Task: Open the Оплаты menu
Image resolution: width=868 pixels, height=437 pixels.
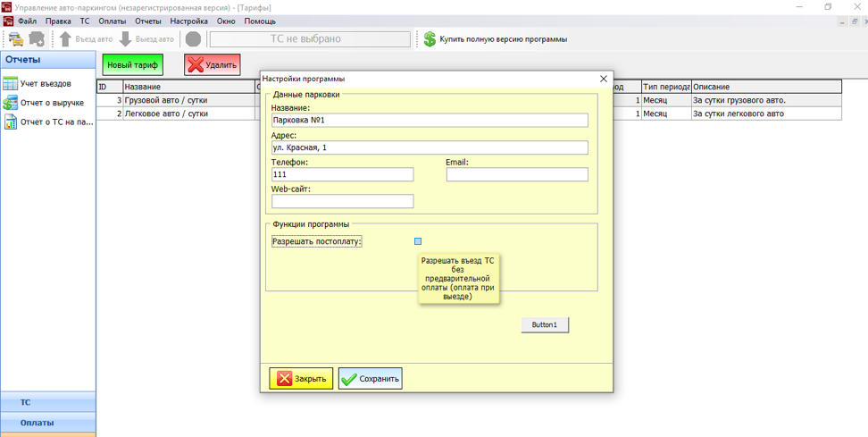Action: 113,21
